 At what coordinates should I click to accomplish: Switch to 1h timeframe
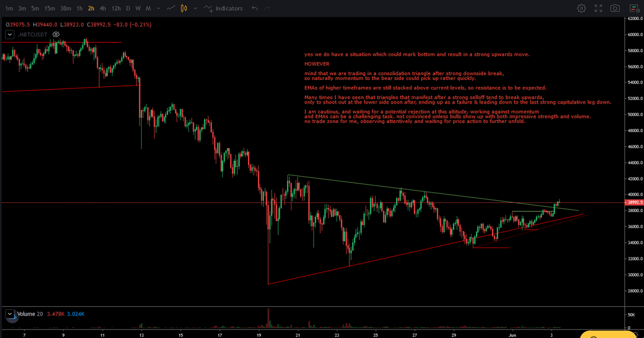click(79, 8)
